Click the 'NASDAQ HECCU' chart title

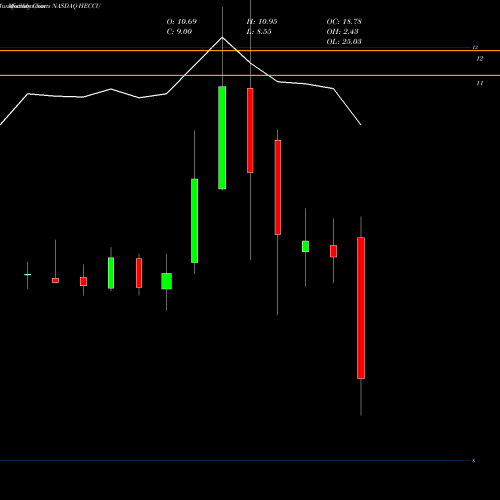click(76, 6)
